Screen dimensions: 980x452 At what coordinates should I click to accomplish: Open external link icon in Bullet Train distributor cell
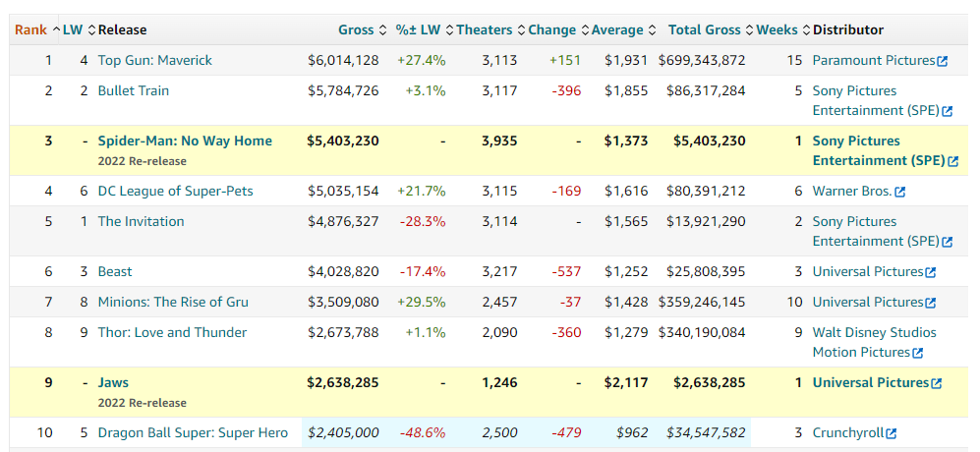[x=948, y=111]
